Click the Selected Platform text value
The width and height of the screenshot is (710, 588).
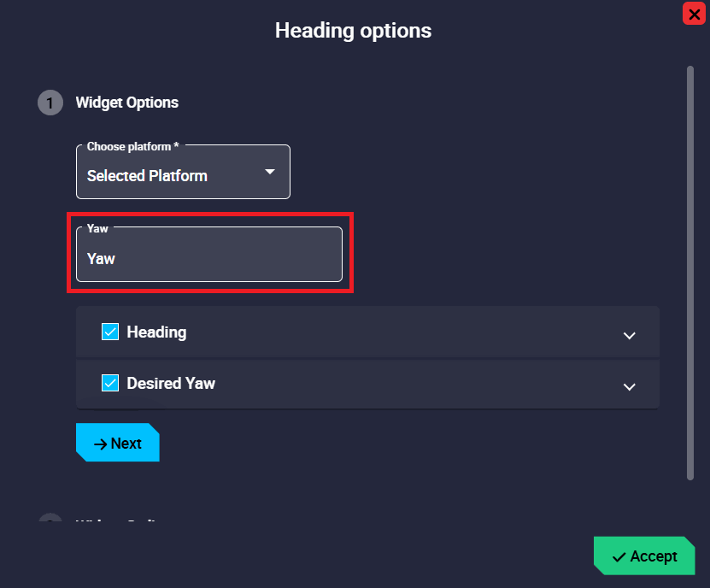pos(147,176)
